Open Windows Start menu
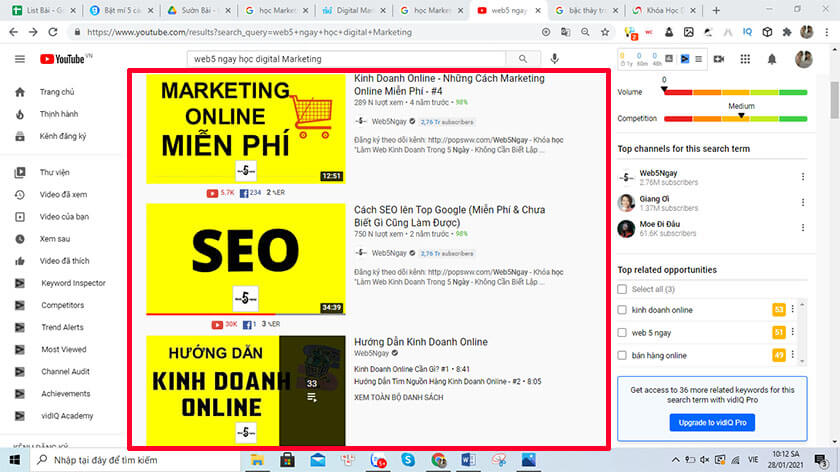The height and width of the screenshot is (472, 840). (14, 460)
